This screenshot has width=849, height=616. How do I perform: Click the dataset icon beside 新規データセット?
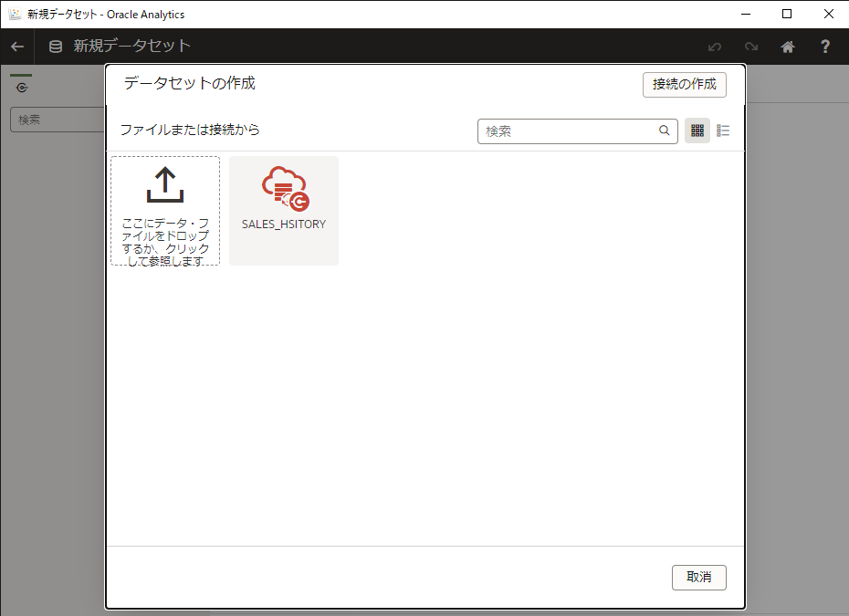click(56, 47)
